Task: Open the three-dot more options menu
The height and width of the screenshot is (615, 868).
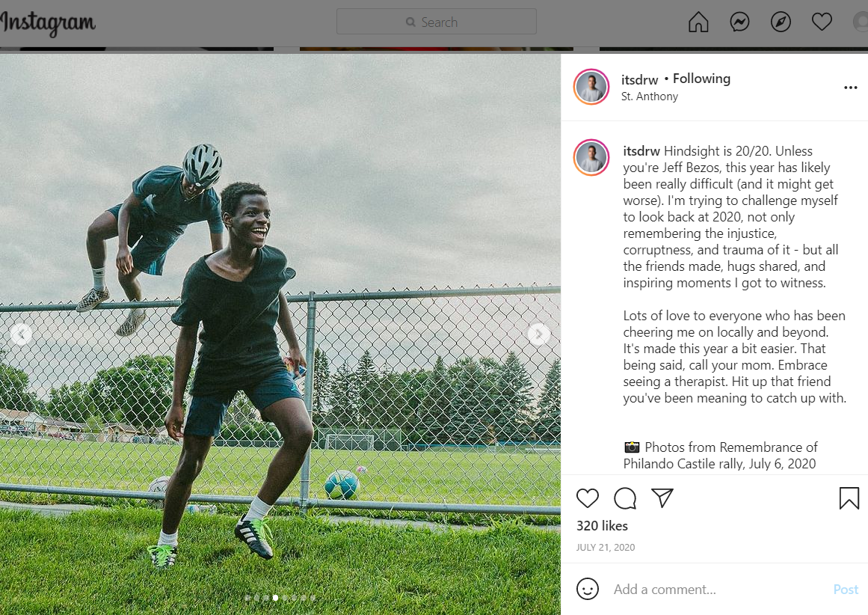Action: tap(850, 88)
